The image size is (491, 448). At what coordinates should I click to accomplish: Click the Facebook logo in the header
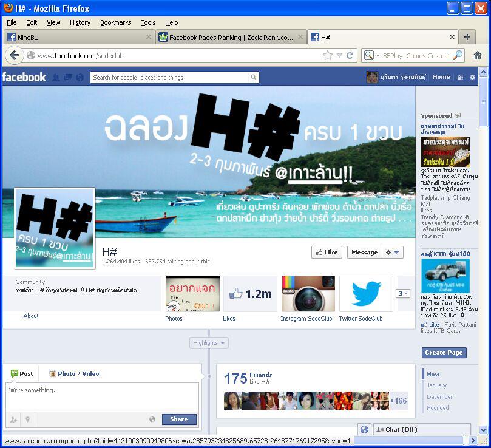tap(24, 77)
